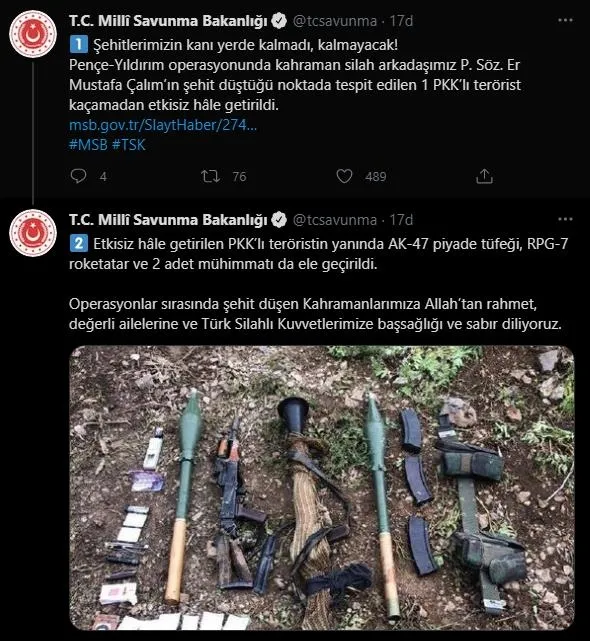Screen dimensions: 590x641
Task: Click the verified badge on the second tweet
Action: 279,220
